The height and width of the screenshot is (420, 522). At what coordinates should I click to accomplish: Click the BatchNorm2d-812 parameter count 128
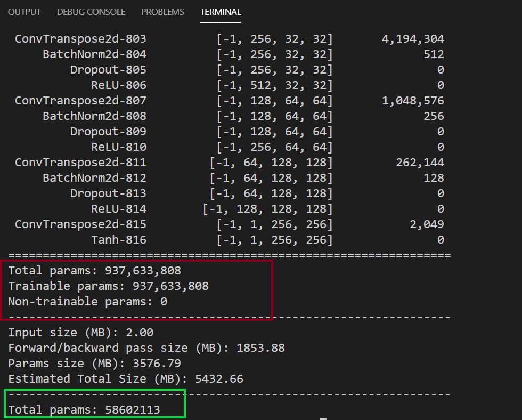[x=434, y=178]
